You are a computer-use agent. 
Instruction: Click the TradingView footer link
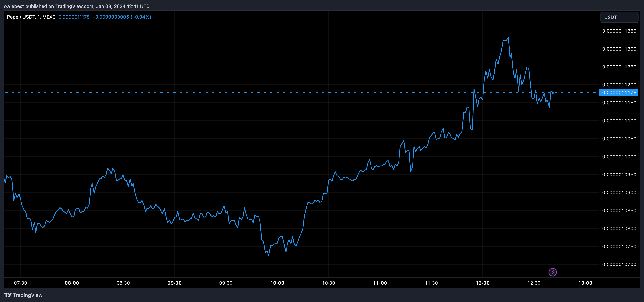pos(27,295)
